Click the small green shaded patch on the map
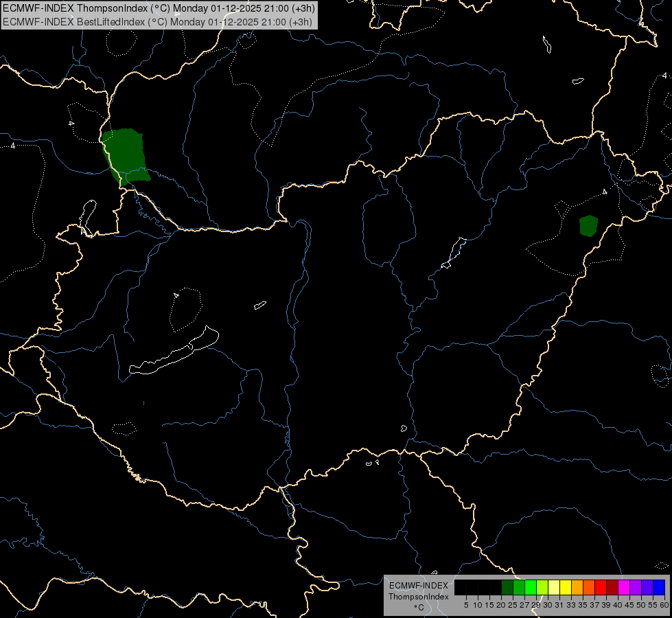672x618 pixels. [588, 226]
